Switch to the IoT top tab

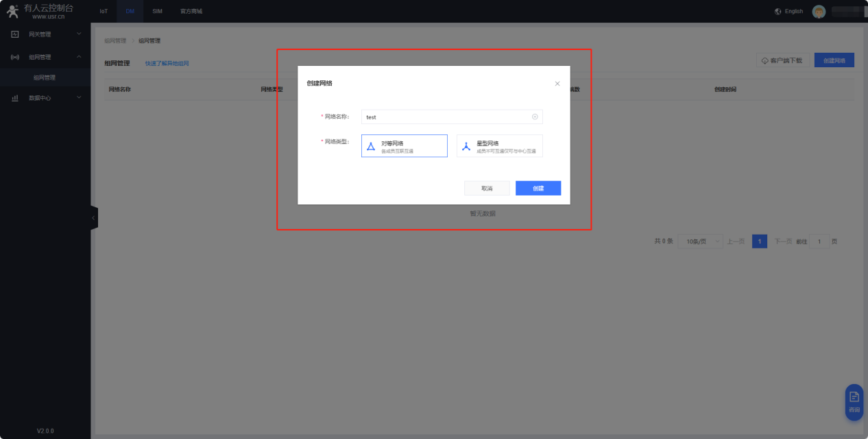(x=104, y=12)
